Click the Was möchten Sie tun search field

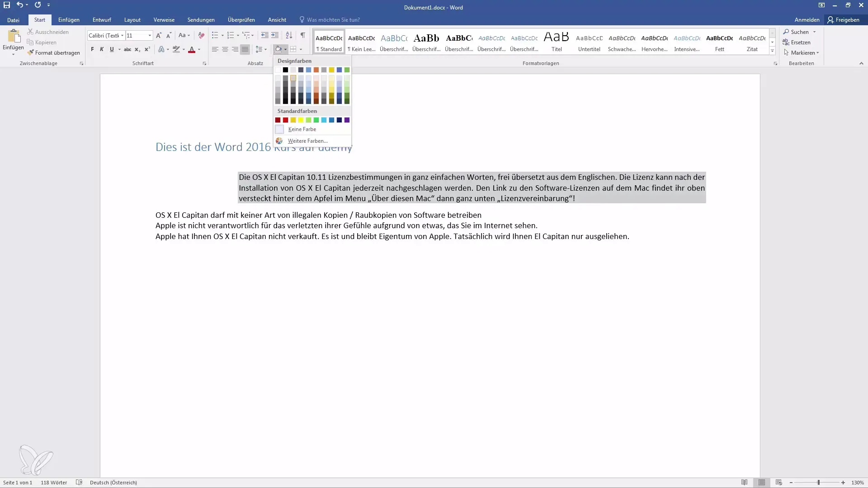(x=333, y=20)
